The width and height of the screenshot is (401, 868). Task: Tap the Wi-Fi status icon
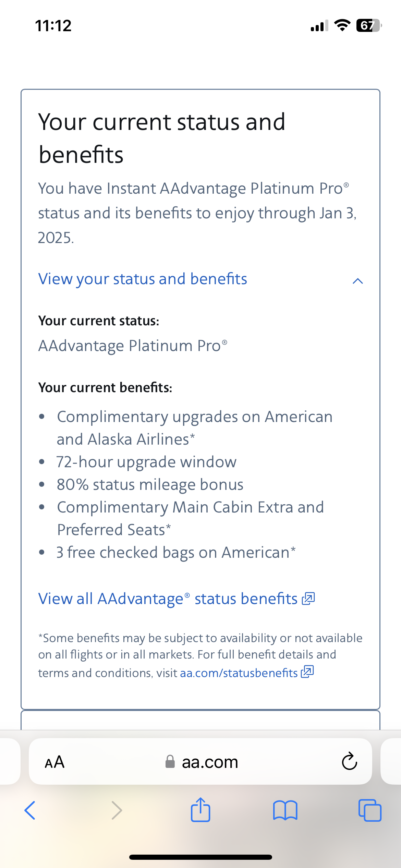click(x=342, y=25)
